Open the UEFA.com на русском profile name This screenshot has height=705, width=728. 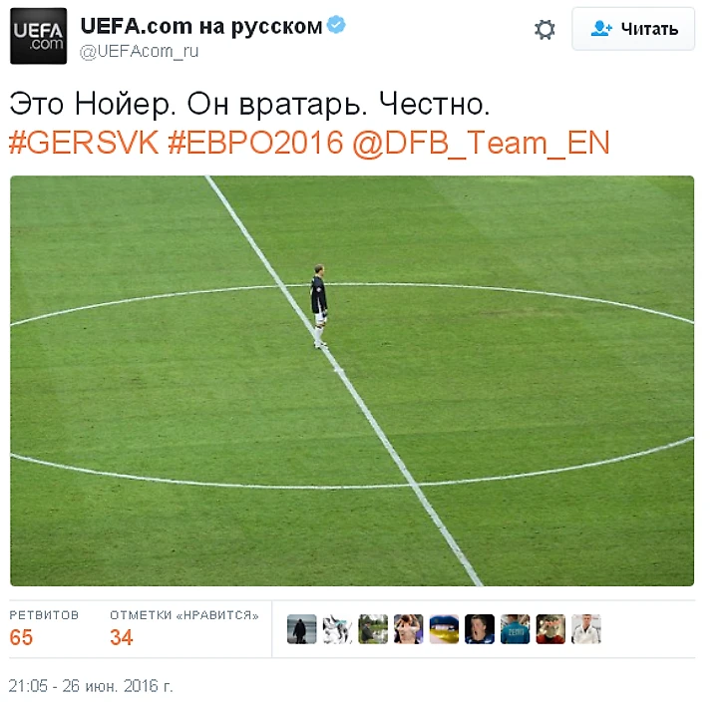pos(201,26)
